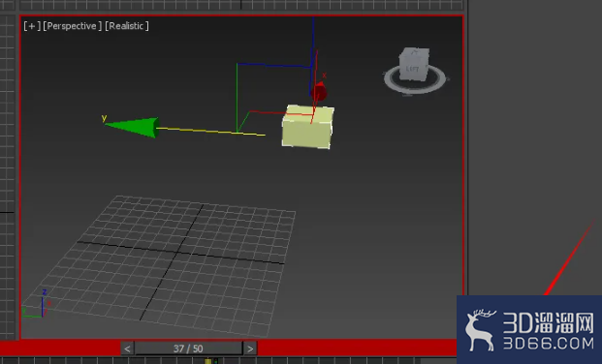The image size is (602, 364).
Task: Click the time slider handle showing 37 / 50
Action: pyautogui.click(x=188, y=349)
